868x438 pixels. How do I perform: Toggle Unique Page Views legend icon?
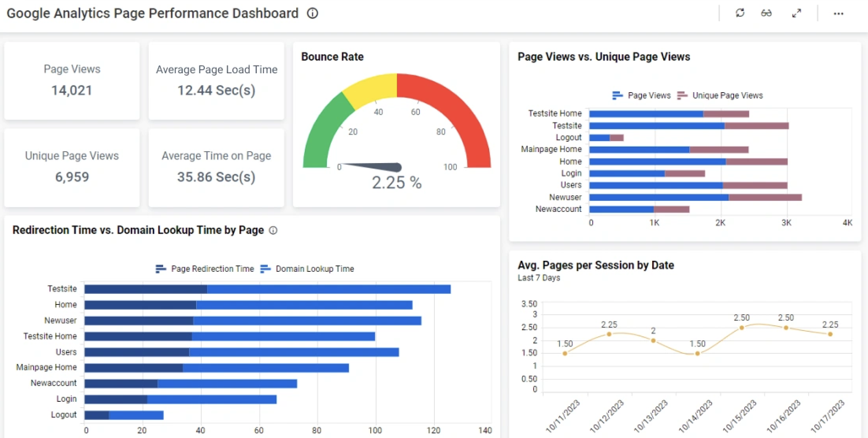682,95
